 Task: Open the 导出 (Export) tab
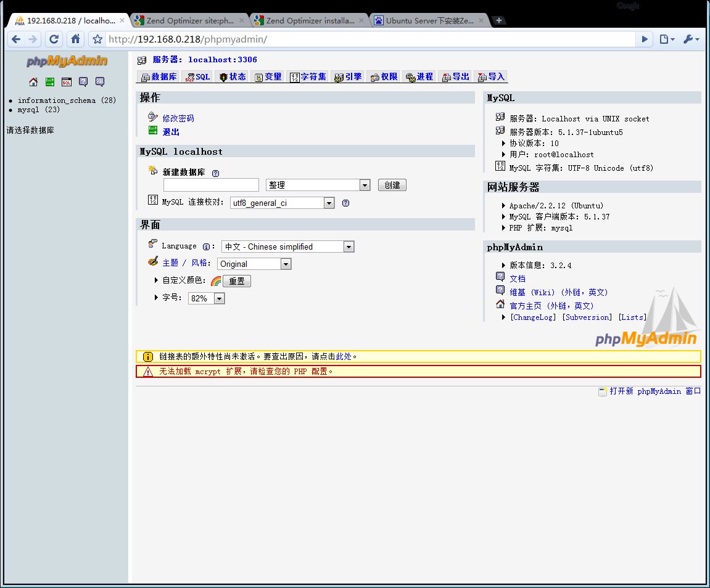pos(455,77)
